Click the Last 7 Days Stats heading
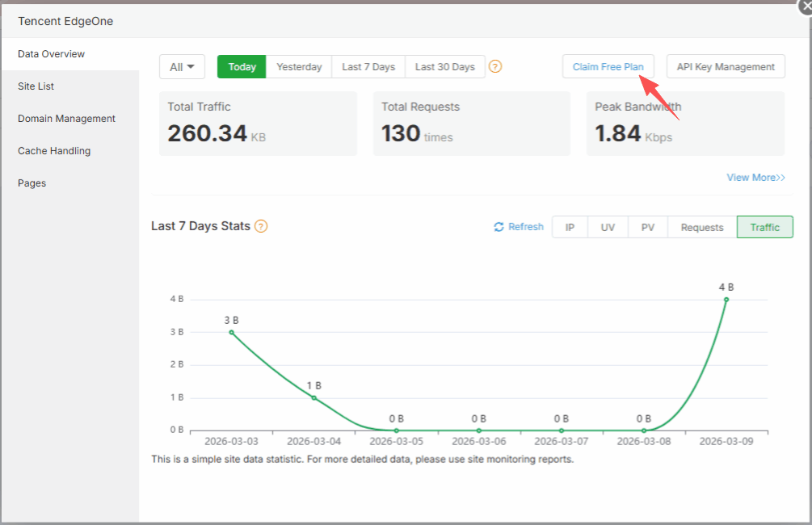The width and height of the screenshot is (812, 525). click(x=200, y=226)
